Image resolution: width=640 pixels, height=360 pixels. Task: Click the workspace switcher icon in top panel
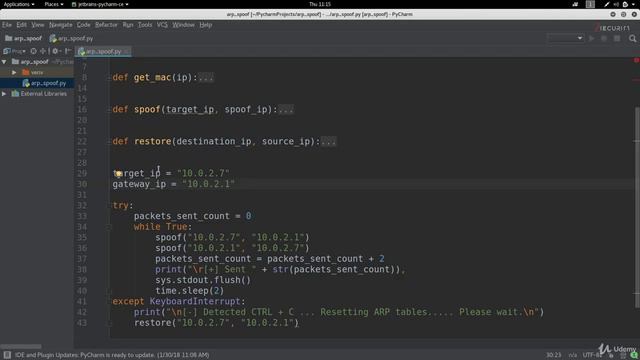590,4
